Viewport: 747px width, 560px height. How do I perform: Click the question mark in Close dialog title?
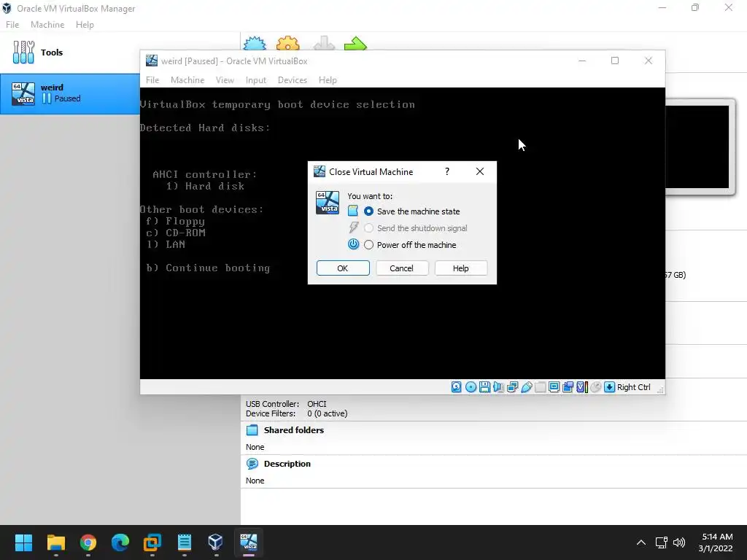pos(447,171)
